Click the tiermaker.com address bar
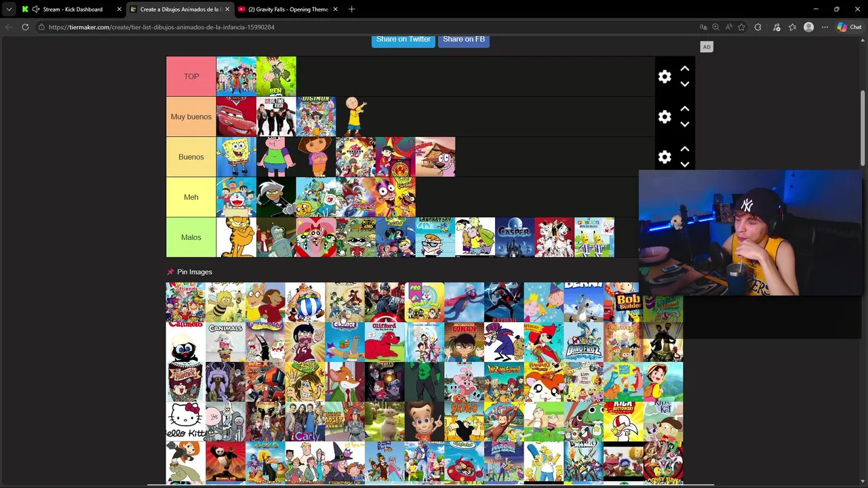Viewport: 868px width, 488px height. pyautogui.click(x=366, y=27)
